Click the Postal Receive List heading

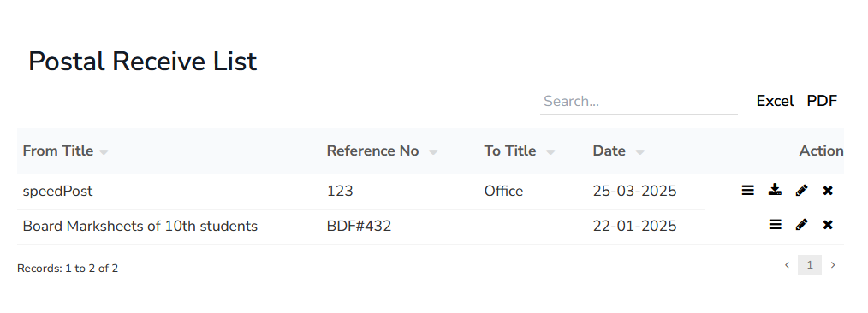click(143, 61)
